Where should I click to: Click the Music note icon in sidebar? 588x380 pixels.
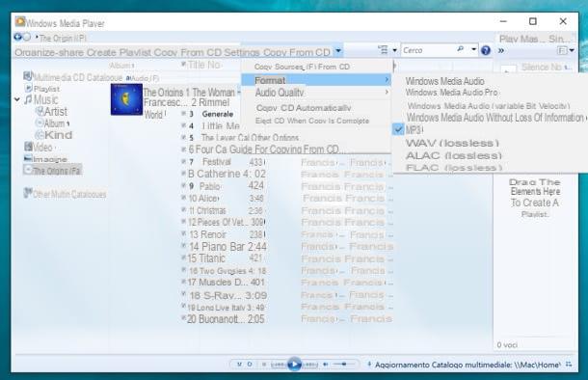click(29, 99)
